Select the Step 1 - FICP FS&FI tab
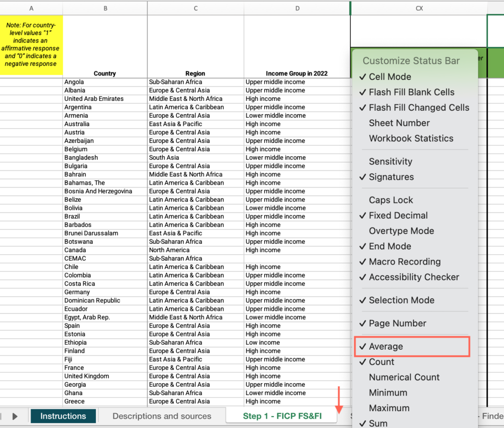This screenshot has height=428, width=504. coord(282,416)
